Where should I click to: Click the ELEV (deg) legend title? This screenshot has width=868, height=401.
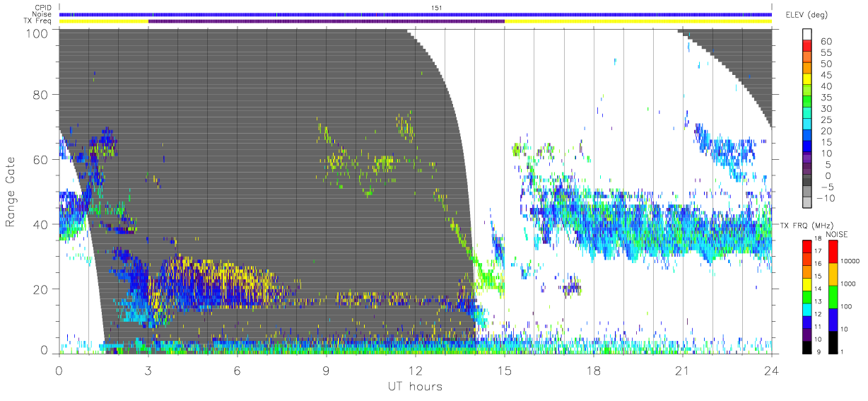pos(807,15)
